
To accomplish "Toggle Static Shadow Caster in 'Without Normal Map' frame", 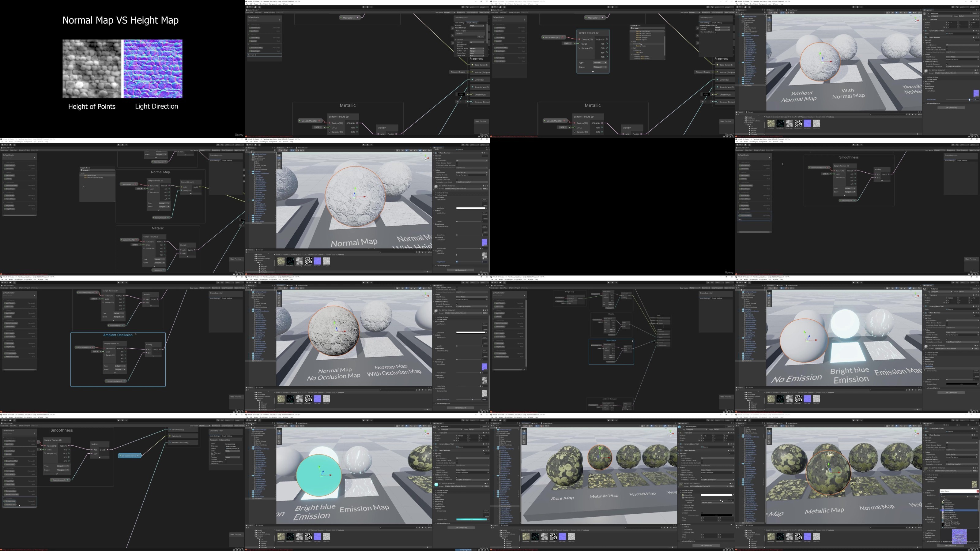I will tap(947, 47).
